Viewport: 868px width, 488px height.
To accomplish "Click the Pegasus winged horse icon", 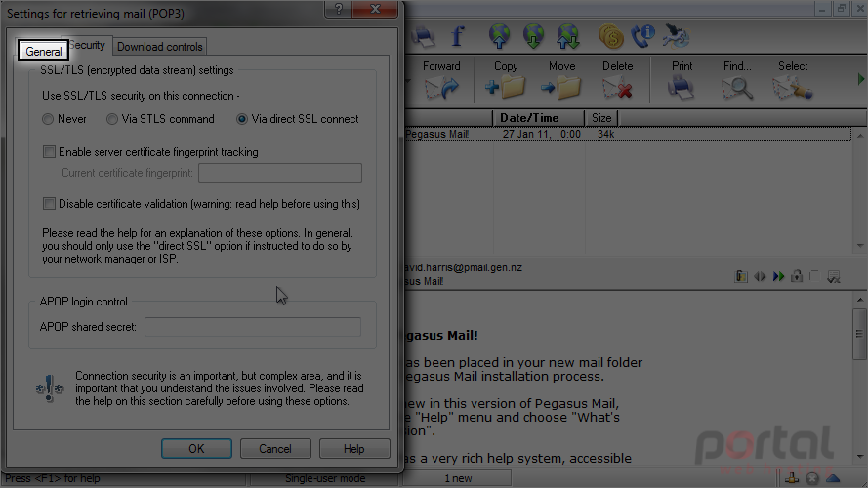I will pyautogui.click(x=676, y=36).
